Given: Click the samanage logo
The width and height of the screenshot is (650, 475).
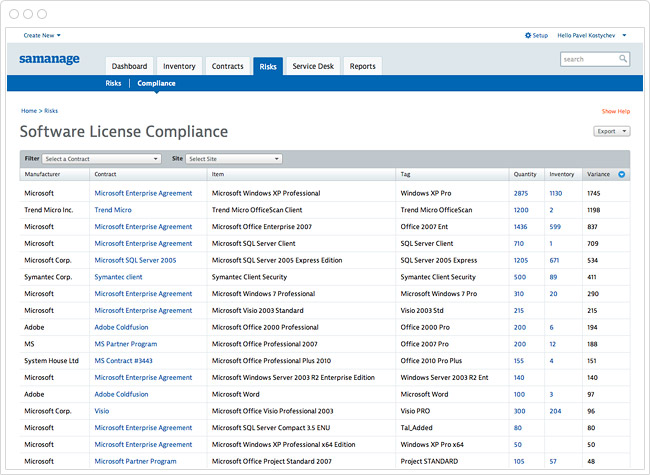Looking at the screenshot, I should [x=49, y=59].
